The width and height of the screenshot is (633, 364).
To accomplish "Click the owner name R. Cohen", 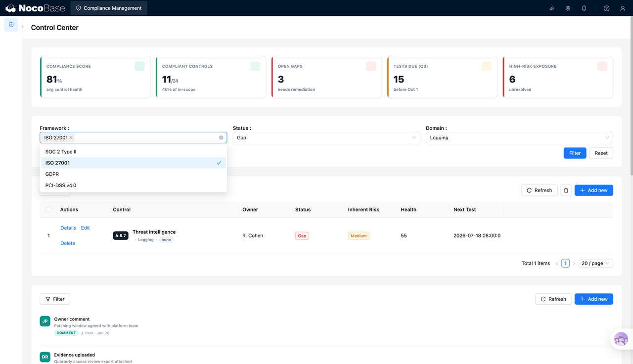I will click(x=253, y=236).
